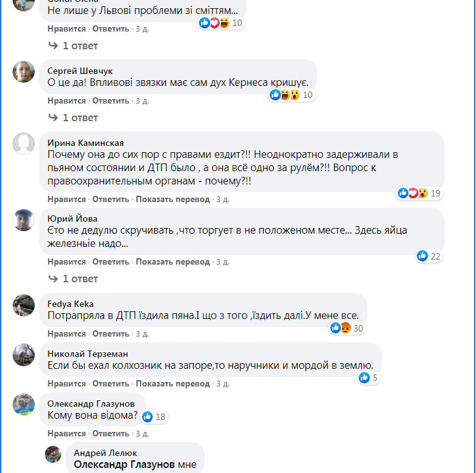View likes on Олександр Глазунов's comment
Screen dimensions: 476x473
154,417
